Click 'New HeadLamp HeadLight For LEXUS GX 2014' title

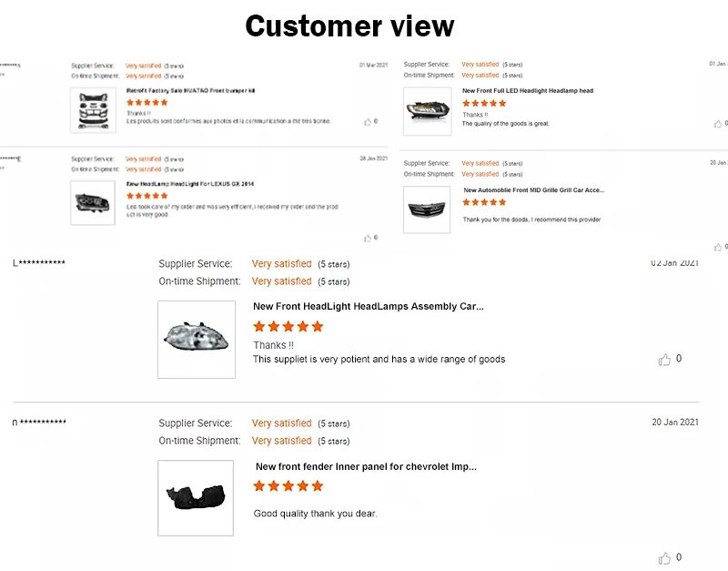click(x=189, y=184)
